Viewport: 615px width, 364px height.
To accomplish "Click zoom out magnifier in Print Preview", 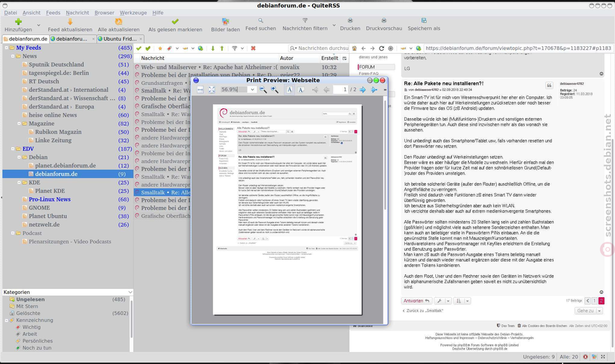I will (x=263, y=90).
